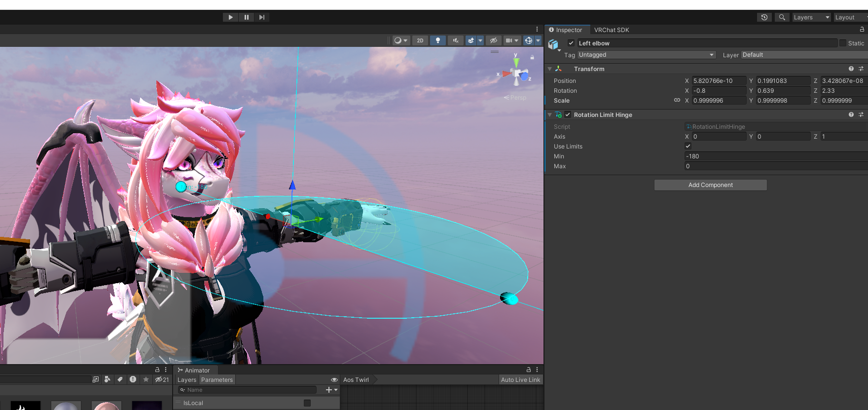
Task: Open Transform component help icon
Action: tap(851, 69)
